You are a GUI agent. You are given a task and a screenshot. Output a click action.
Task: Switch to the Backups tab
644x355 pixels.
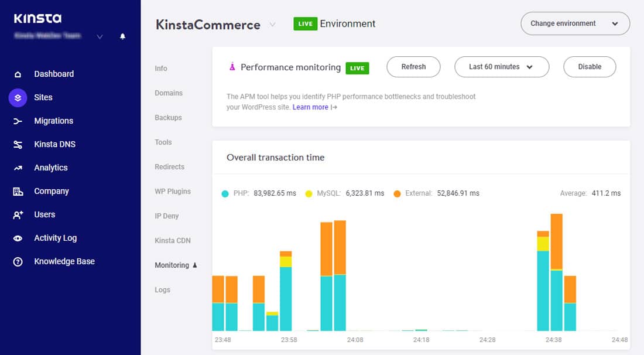click(168, 117)
